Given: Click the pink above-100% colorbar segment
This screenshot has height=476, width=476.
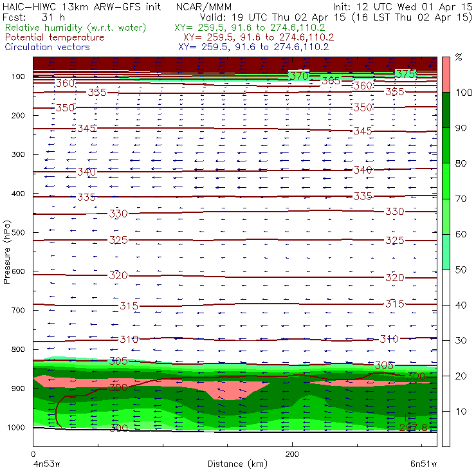Looking at the screenshot, I should [446, 75].
